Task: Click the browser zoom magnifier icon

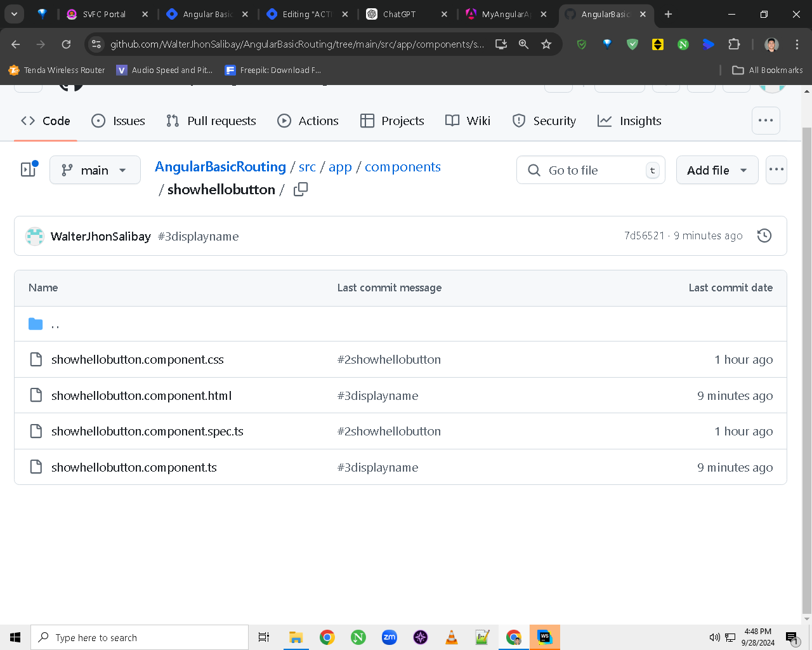Action: click(x=523, y=44)
